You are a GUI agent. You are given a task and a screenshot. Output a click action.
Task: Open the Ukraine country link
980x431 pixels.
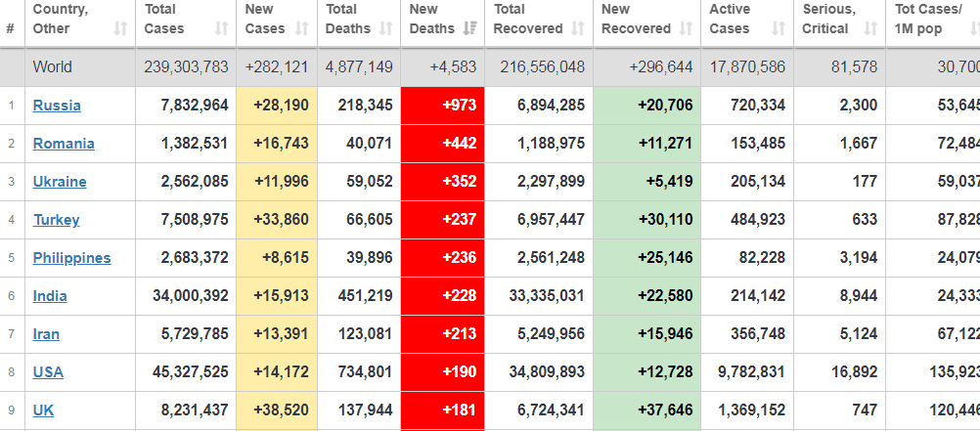click(x=60, y=181)
